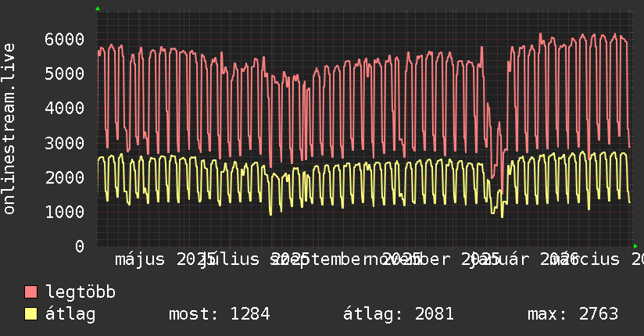Click the 0 y-axis label

(80, 246)
